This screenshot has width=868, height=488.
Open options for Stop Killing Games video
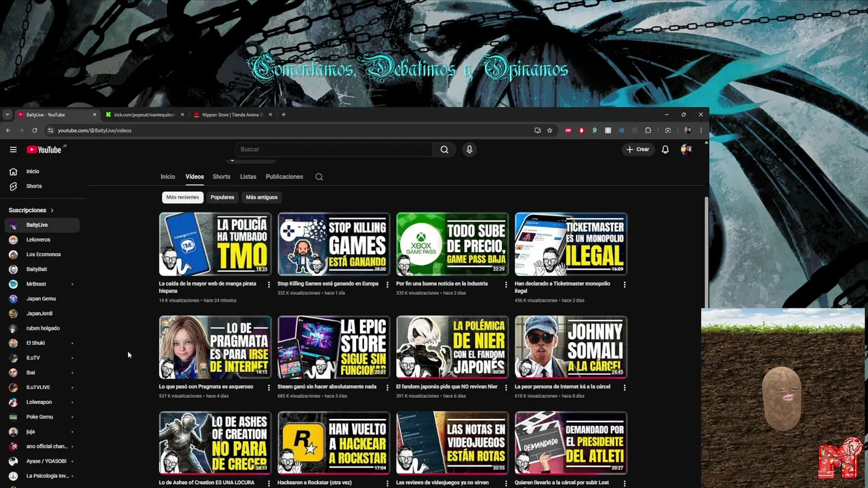[x=387, y=285]
